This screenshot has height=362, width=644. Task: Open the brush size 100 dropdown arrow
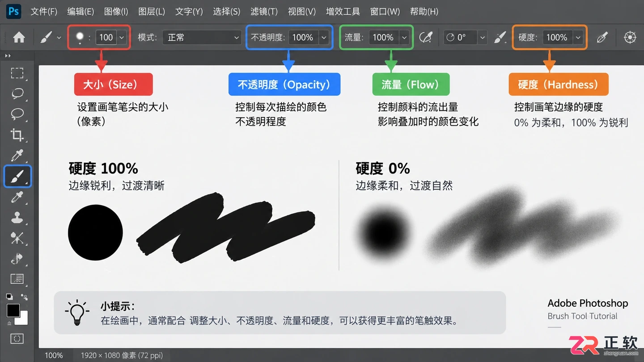[x=121, y=38]
